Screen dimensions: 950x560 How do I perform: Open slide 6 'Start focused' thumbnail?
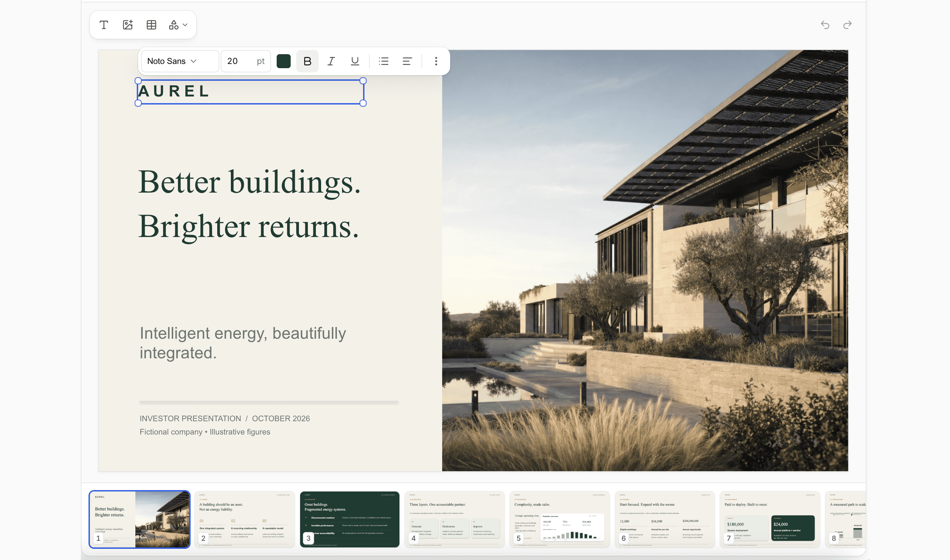(665, 519)
